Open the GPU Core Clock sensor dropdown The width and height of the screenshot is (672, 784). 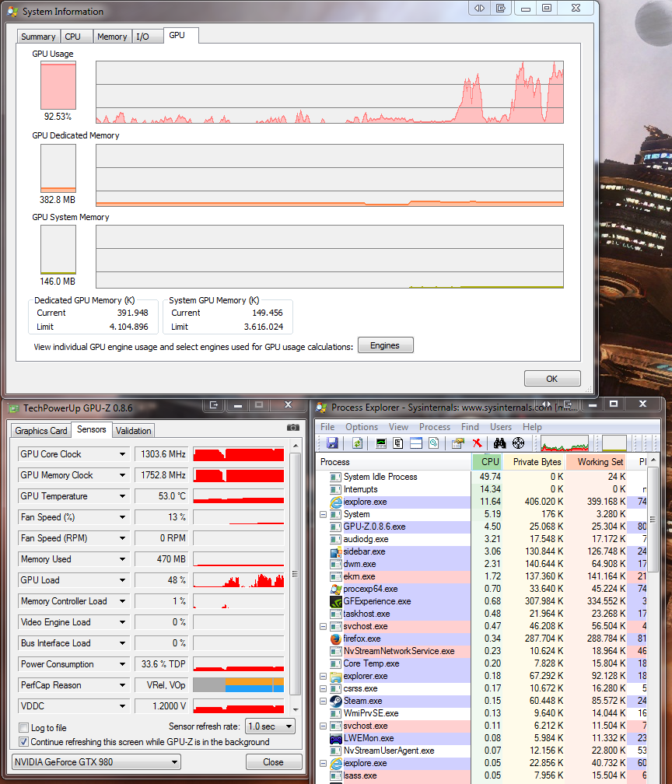pyautogui.click(x=123, y=454)
